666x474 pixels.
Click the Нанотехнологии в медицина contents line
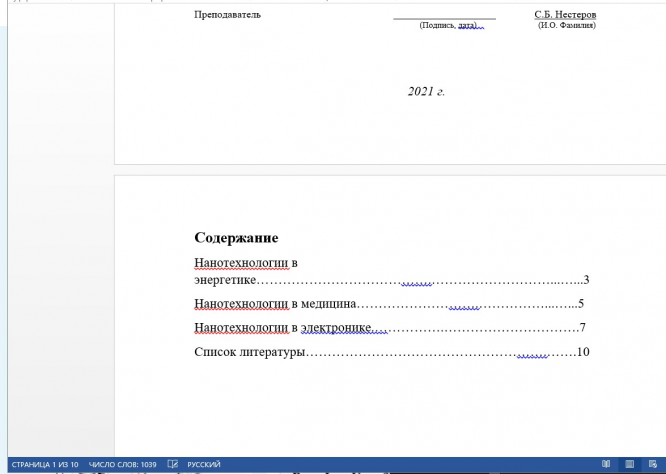389,304
